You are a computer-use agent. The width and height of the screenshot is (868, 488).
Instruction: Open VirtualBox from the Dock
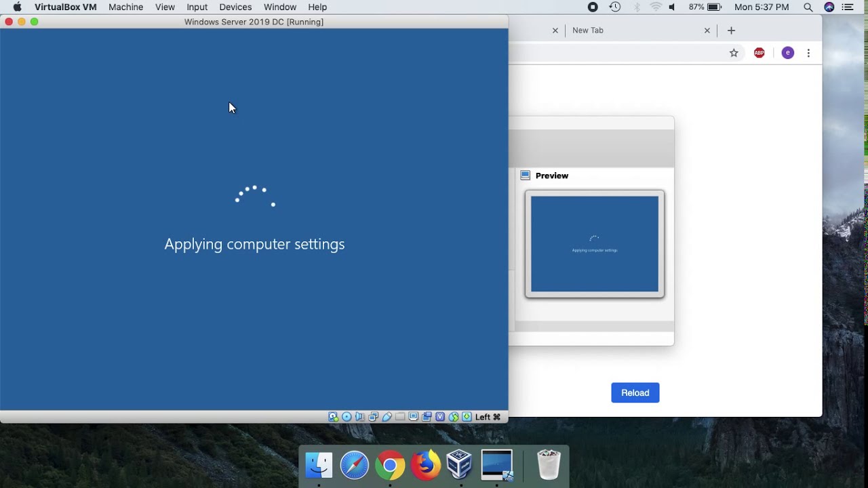click(460, 465)
